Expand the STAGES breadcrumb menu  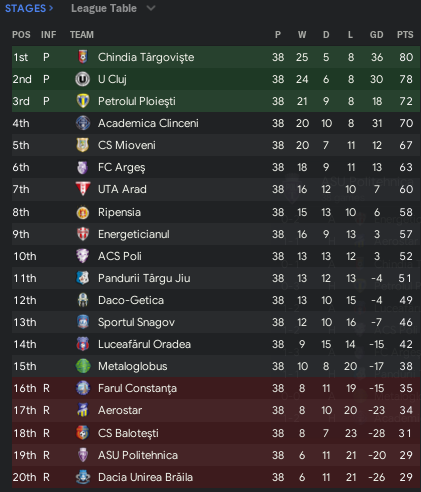[29, 8]
